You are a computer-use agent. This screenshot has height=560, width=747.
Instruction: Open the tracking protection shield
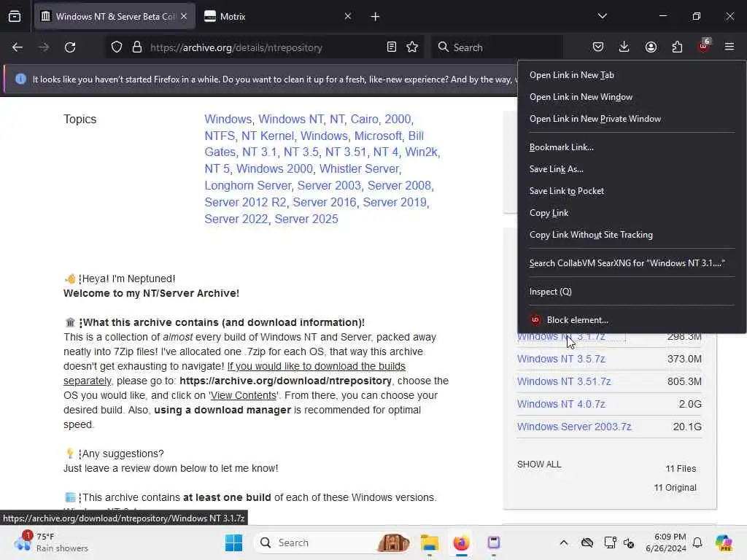[117, 47]
